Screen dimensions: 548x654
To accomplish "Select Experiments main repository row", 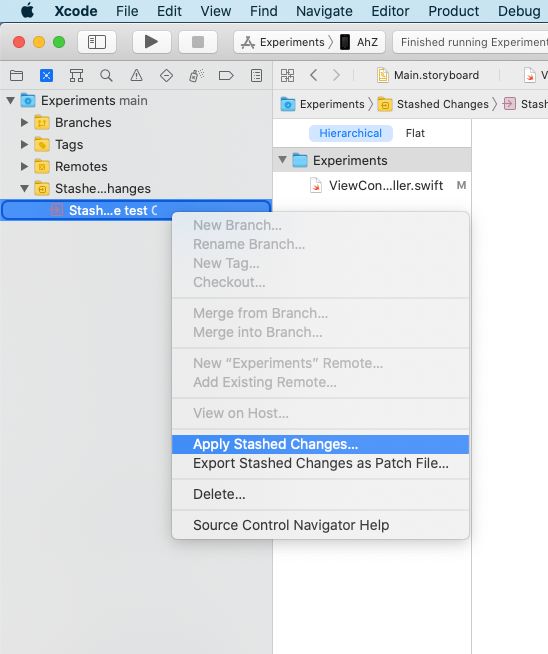I will point(136,101).
